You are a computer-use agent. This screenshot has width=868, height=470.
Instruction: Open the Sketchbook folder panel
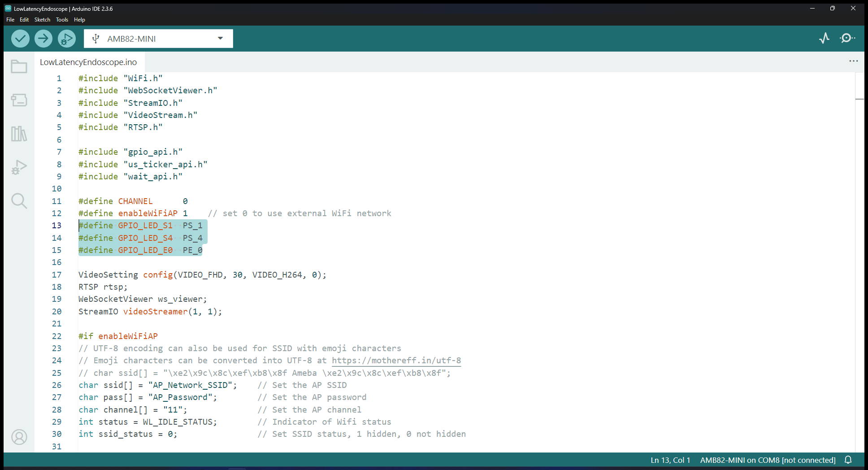pyautogui.click(x=19, y=67)
